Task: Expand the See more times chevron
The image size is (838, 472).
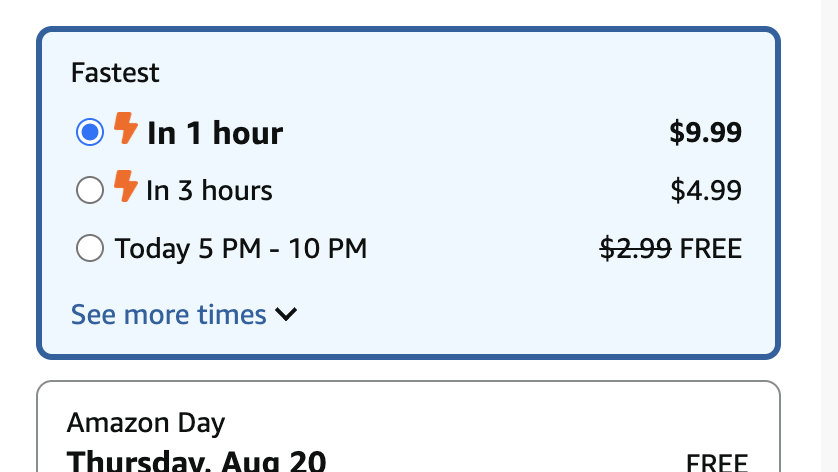Action: point(286,314)
